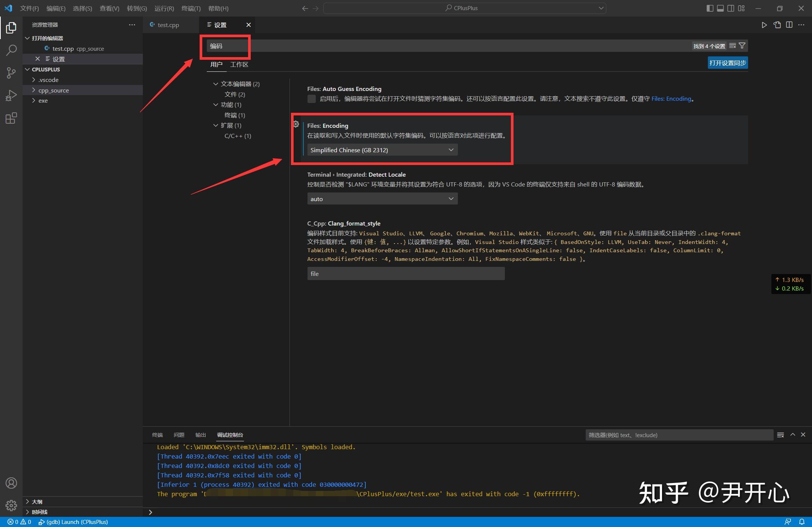Click the Run triangle icon in editor toolbar
812x527 pixels.
click(x=764, y=25)
